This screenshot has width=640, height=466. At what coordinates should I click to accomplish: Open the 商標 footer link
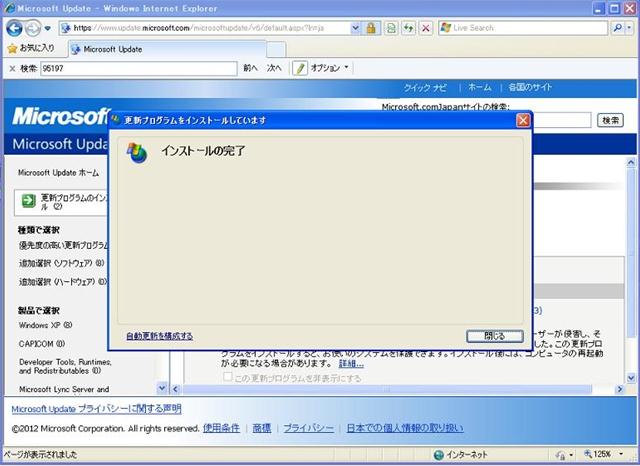(262, 428)
